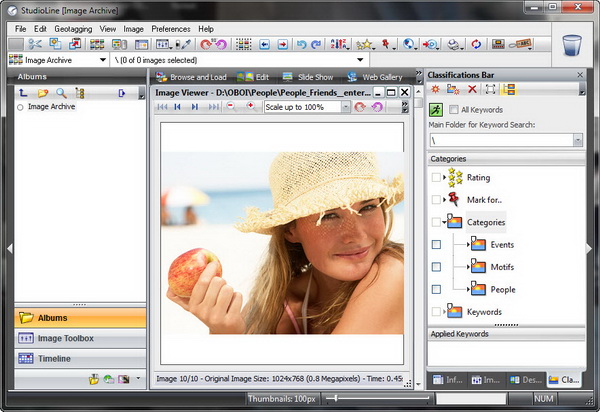Check the Rating category checkbox

[x=435, y=177]
